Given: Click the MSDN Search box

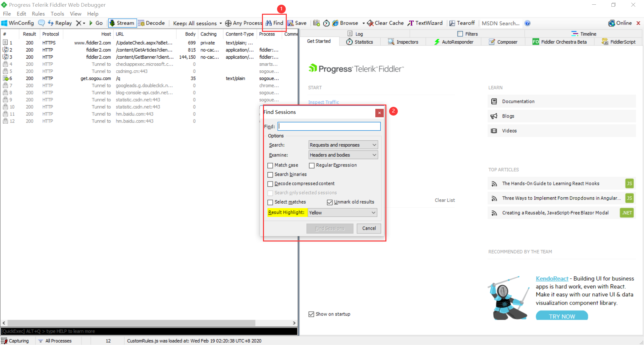Looking at the screenshot, I should click(500, 23).
